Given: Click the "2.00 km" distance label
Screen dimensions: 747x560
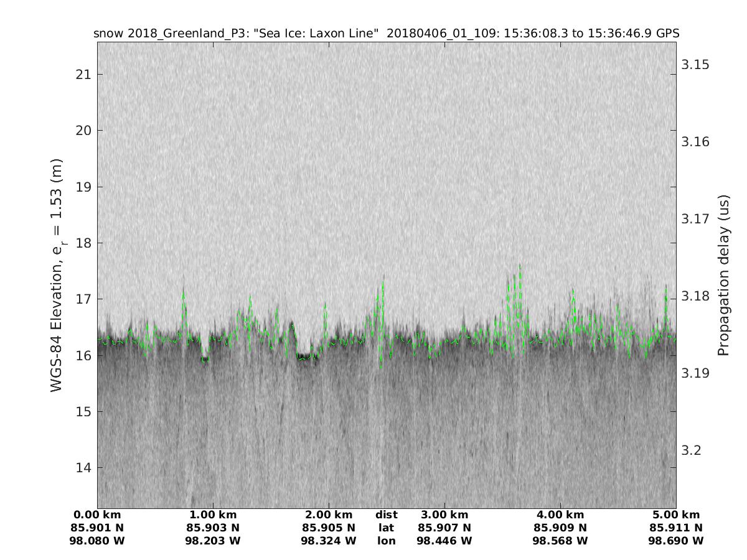Looking at the screenshot, I should [x=329, y=515].
